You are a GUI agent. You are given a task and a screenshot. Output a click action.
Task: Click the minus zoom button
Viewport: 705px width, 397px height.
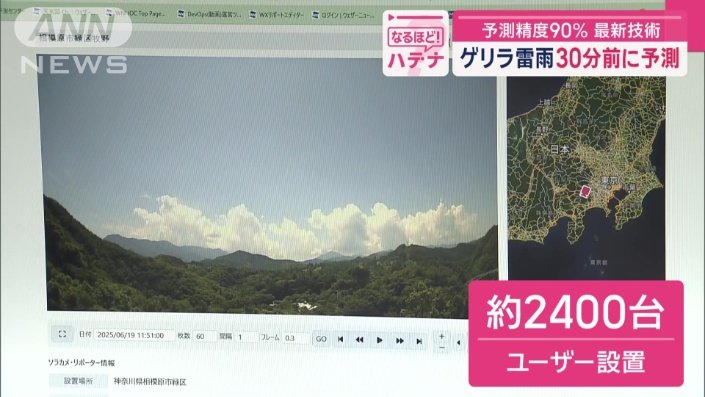[442, 348]
